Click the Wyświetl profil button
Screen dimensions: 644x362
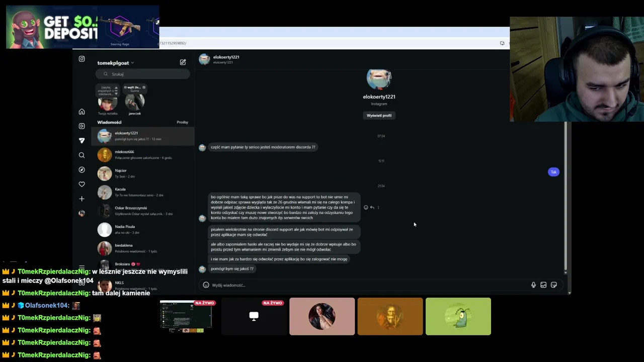click(379, 116)
